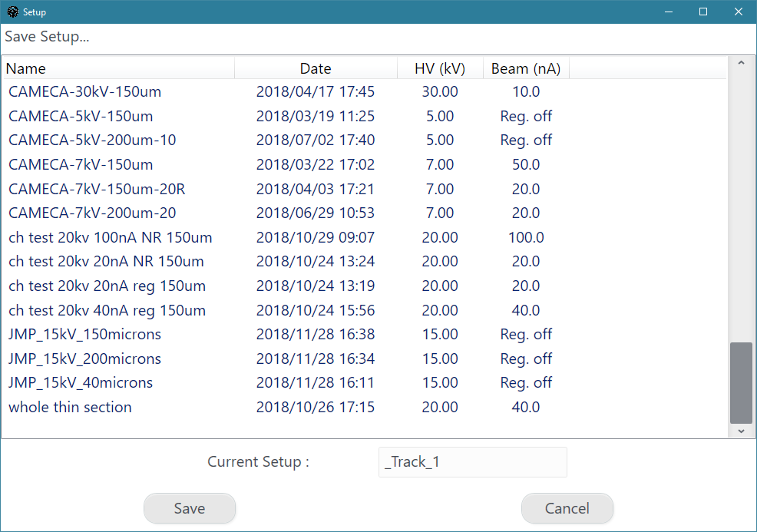Screen dimensions: 757x532
Task: Sort by Beam (nA) column header
Action: pos(526,68)
